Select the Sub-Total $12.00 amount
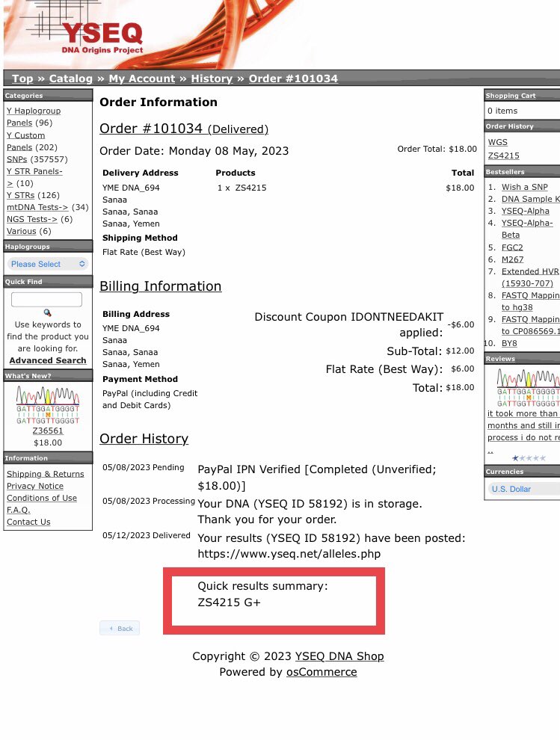Screen dimensions: 560x740 click(460, 351)
